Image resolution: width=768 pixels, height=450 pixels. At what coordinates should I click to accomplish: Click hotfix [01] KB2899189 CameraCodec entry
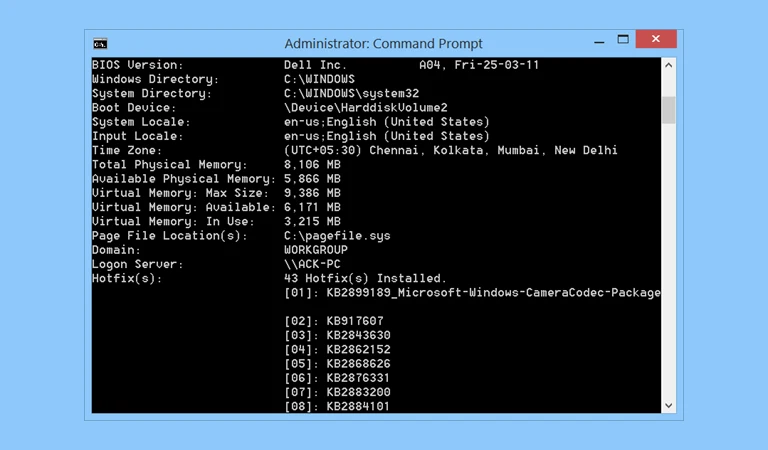473,293
